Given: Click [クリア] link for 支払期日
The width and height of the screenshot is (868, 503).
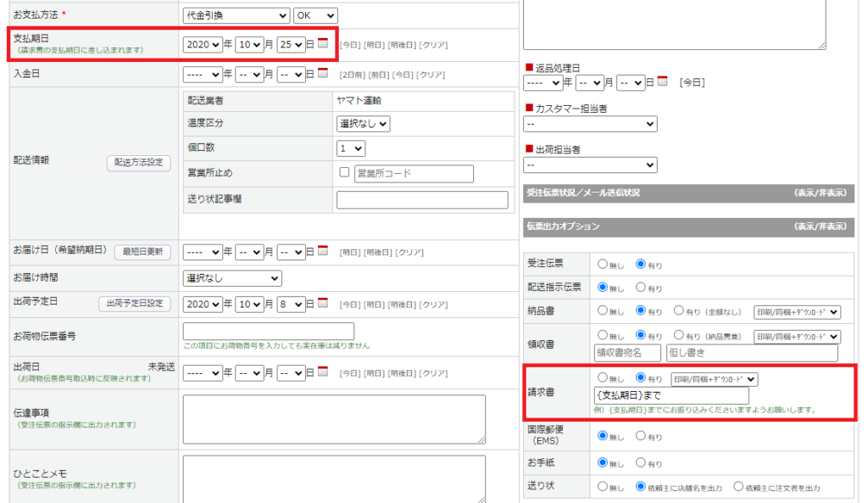Looking at the screenshot, I should click(x=434, y=45).
